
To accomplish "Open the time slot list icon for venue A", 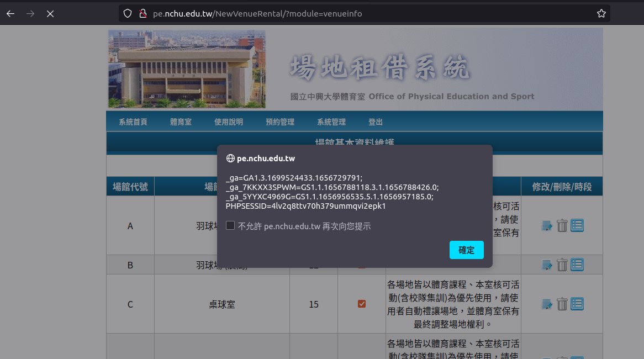I will 577,225.
